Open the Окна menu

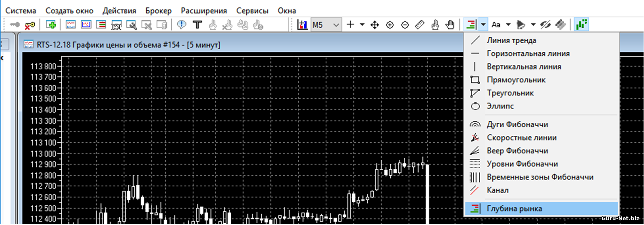(287, 11)
